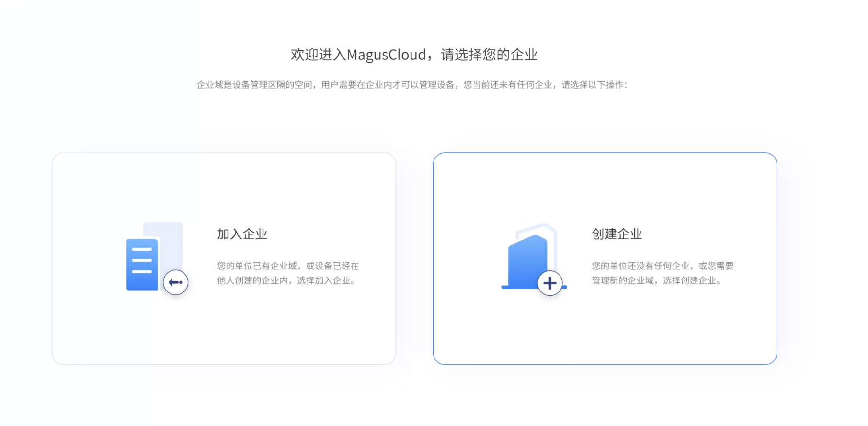This screenshot has height=426, width=868.
Task: Click the 企业域 explanation subtitle
Action: (412, 85)
